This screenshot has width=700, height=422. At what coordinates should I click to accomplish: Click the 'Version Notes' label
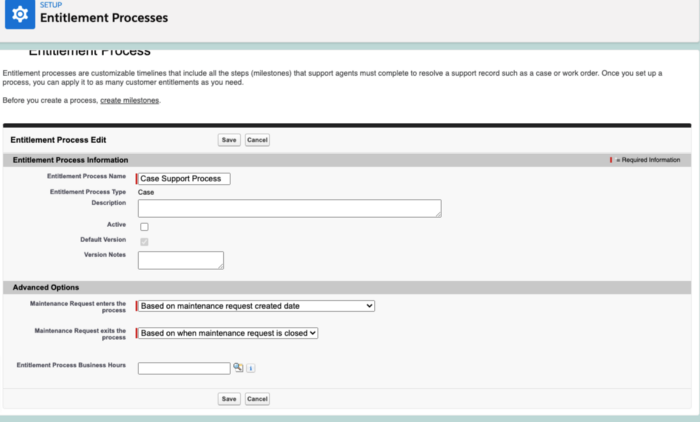point(105,255)
